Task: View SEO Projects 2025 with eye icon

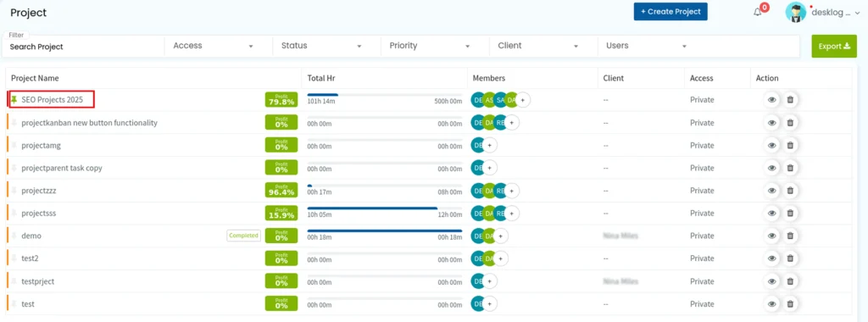Action: 771,100
